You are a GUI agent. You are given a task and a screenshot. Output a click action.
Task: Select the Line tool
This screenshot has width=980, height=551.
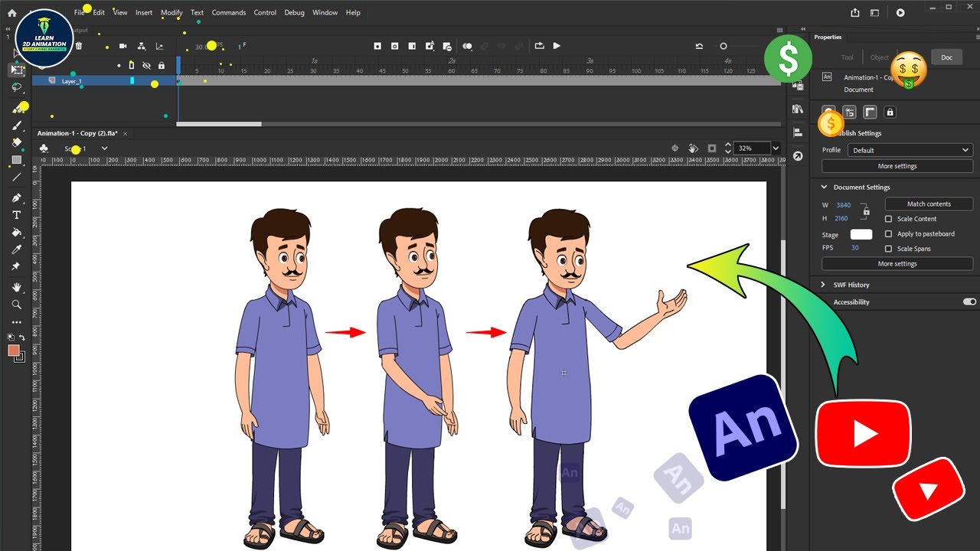point(17,178)
